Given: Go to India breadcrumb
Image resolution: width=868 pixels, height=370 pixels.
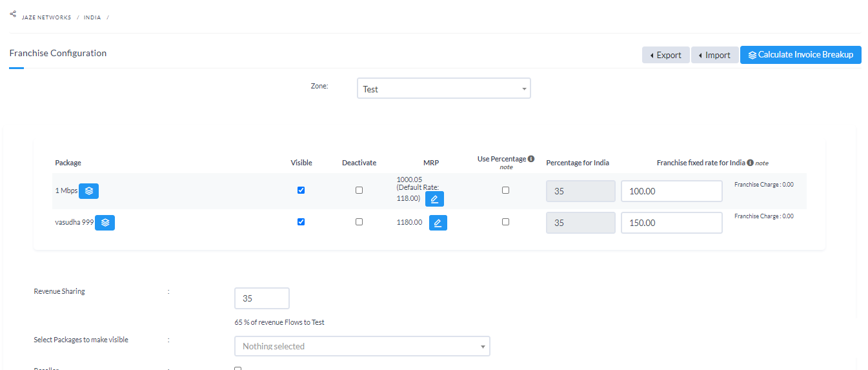Looking at the screenshot, I should point(92,17).
